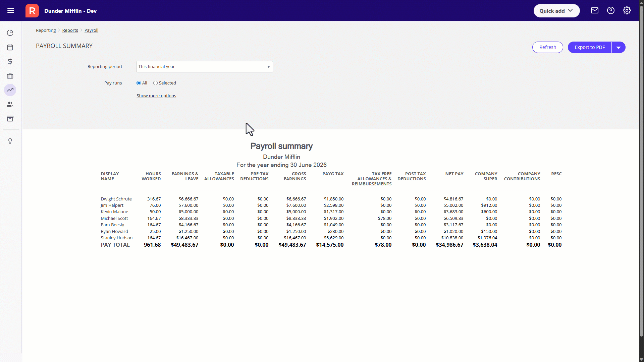Open the Dashboard pie chart icon
Image resolution: width=644 pixels, height=362 pixels.
tap(10, 33)
